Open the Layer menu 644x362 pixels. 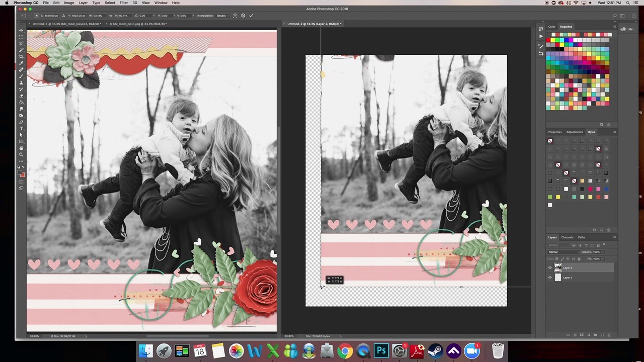83,3
